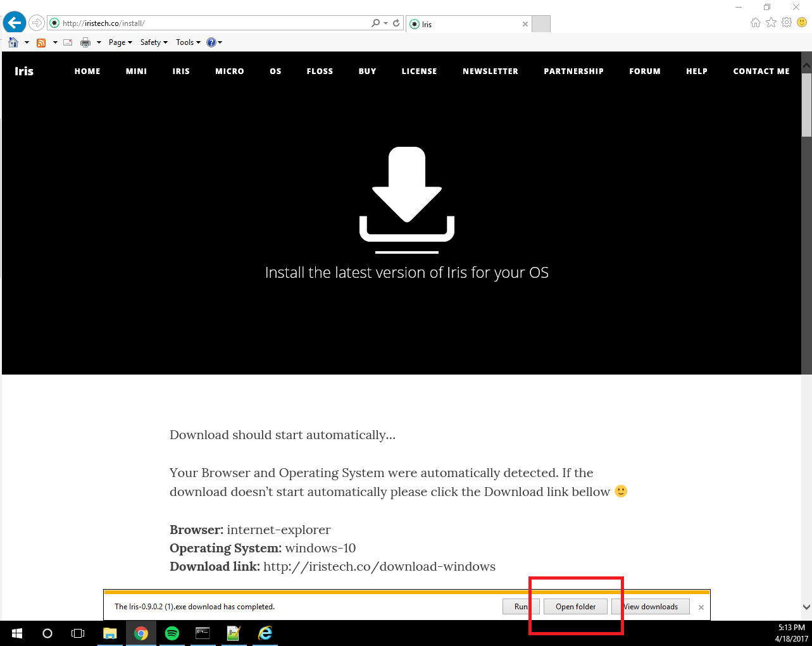The height and width of the screenshot is (646, 812).
Task: Click the command bar Home icon
Action: pos(13,42)
